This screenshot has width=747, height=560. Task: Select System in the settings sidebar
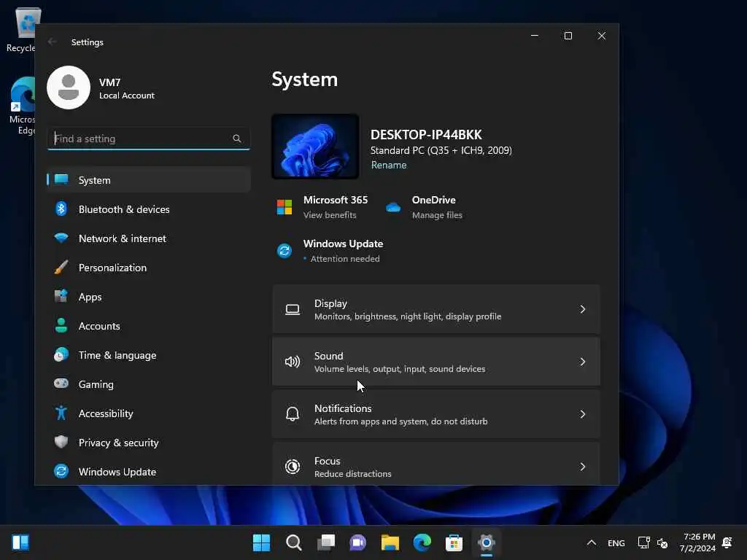pos(149,180)
